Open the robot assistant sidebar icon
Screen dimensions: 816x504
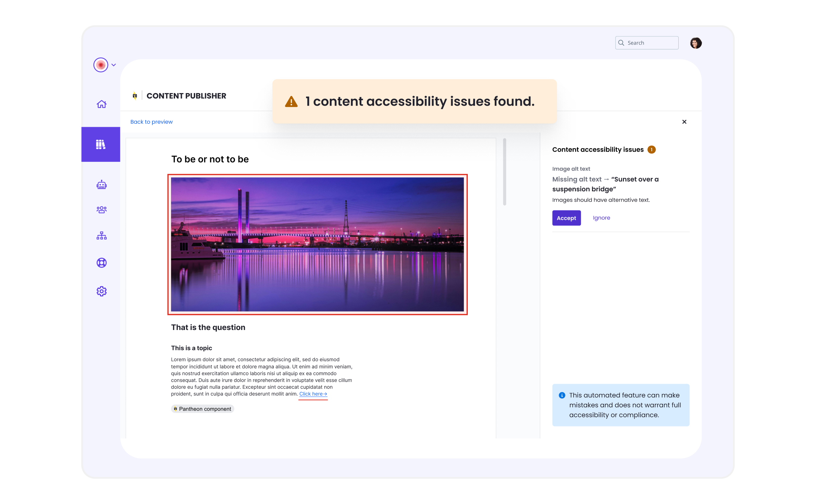point(101,185)
